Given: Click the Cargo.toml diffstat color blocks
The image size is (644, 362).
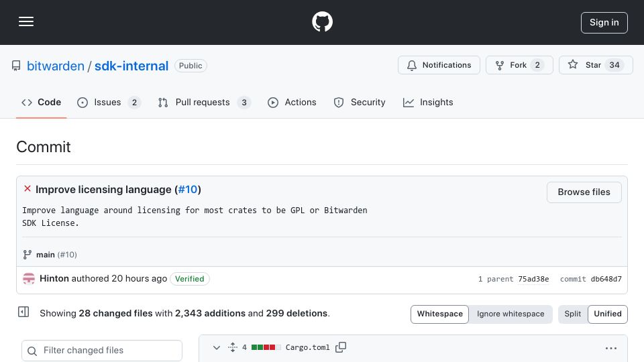Looking at the screenshot, I should 266,347.
